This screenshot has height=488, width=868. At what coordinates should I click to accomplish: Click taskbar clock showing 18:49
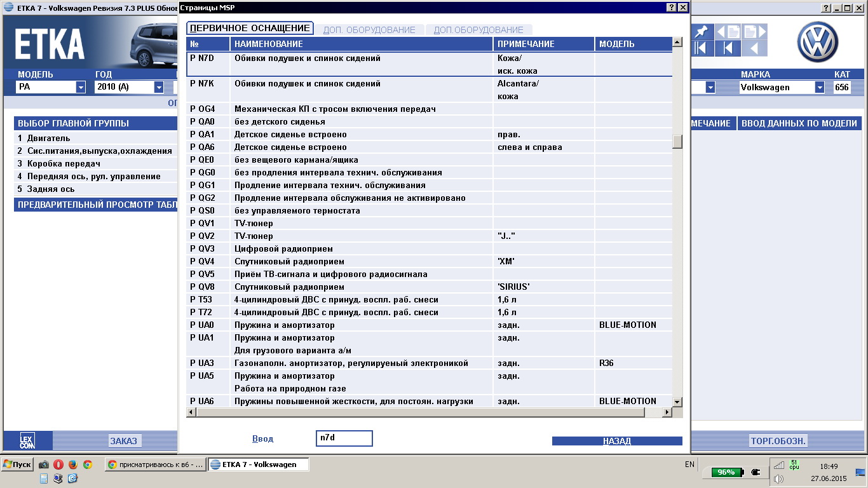(829, 466)
